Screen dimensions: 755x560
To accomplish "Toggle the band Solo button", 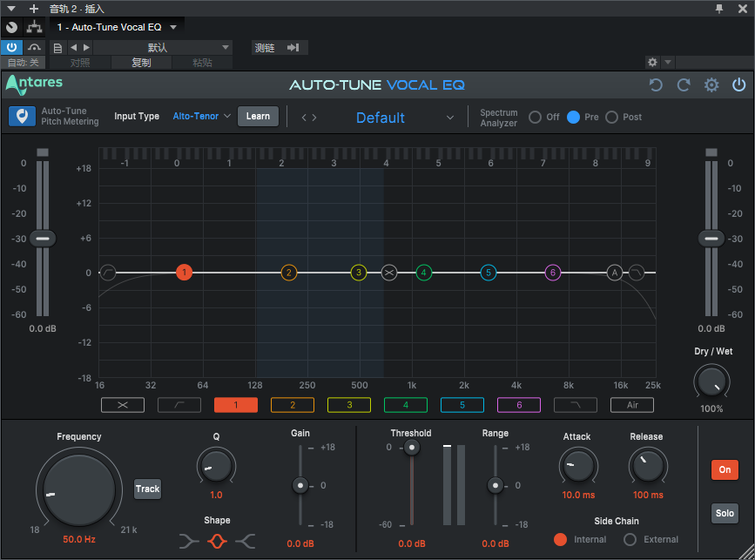I will [725, 513].
